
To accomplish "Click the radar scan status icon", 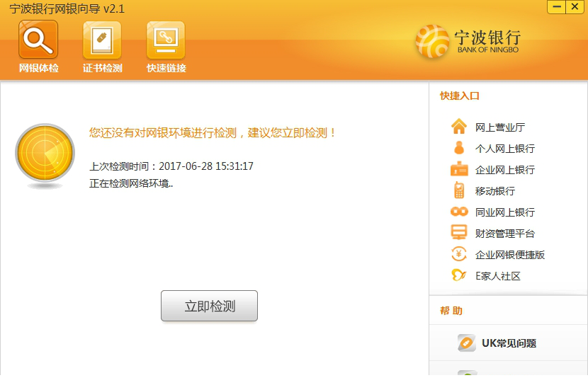I will point(45,153).
